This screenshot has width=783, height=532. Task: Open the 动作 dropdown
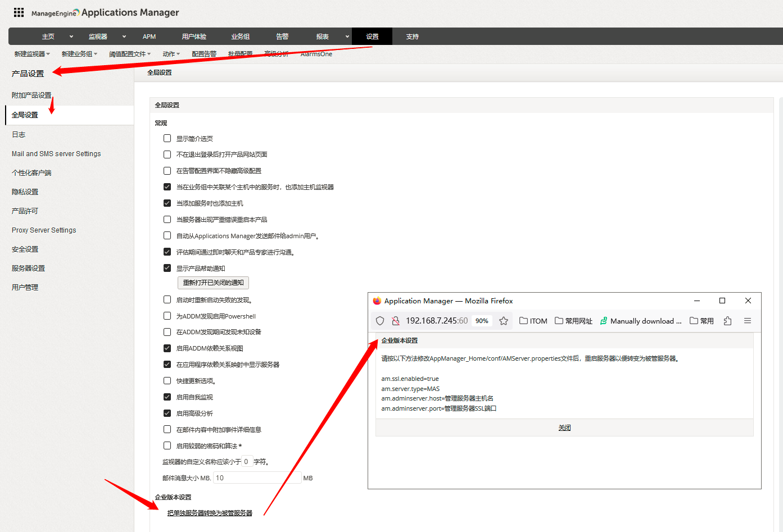tap(171, 54)
